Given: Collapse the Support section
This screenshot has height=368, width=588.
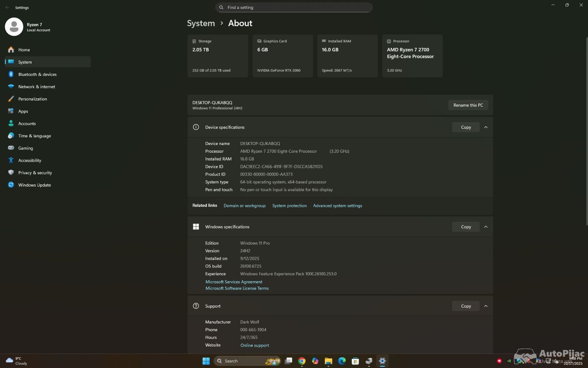Looking at the screenshot, I should (x=486, y=306).
